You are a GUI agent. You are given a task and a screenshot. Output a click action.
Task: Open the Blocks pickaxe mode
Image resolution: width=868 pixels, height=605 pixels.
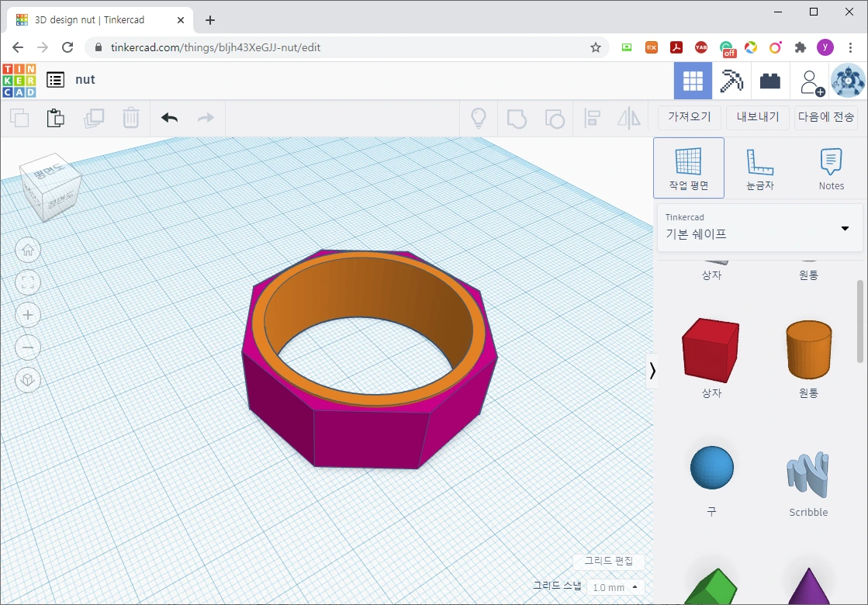tap(731, 81)
